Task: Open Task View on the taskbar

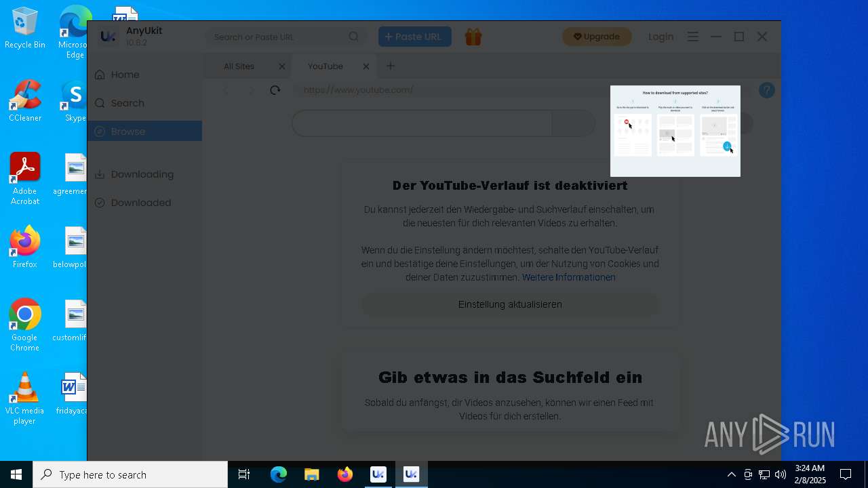Action: click(244, 474)
